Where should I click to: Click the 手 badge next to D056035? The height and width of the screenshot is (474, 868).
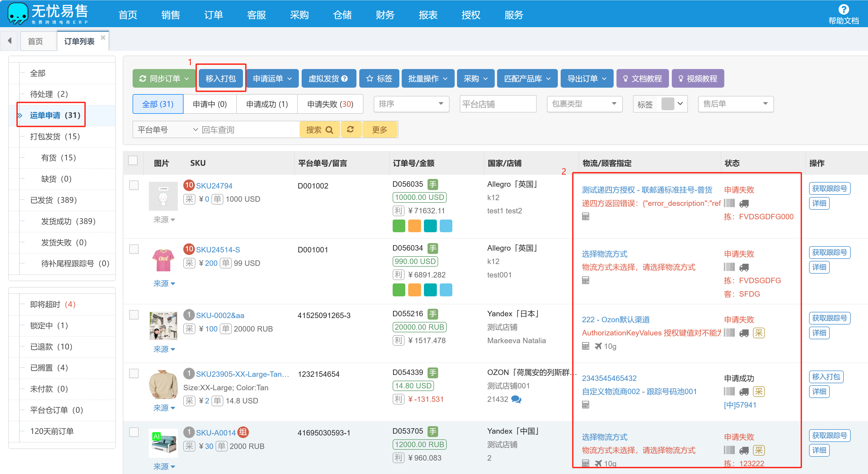[x=433, y=184]
